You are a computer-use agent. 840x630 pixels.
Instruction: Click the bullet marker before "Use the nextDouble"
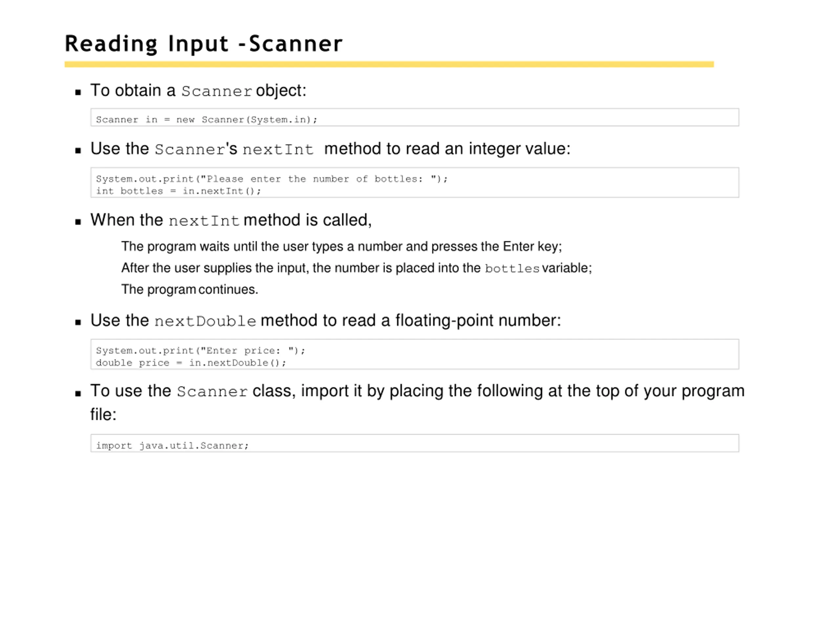(78, 323)
